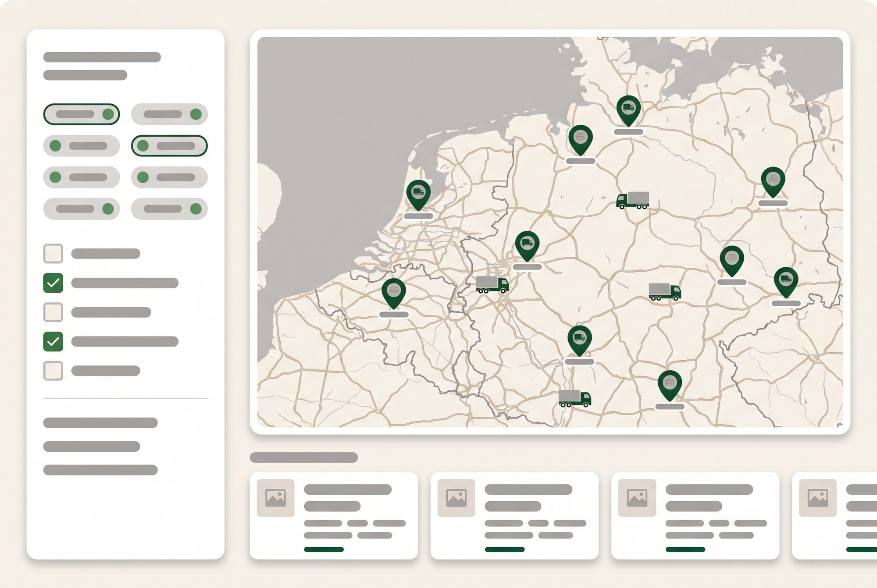Click the title bar heading the sidebar panel
Screen dimensions: 877x588
pos(102,57)
